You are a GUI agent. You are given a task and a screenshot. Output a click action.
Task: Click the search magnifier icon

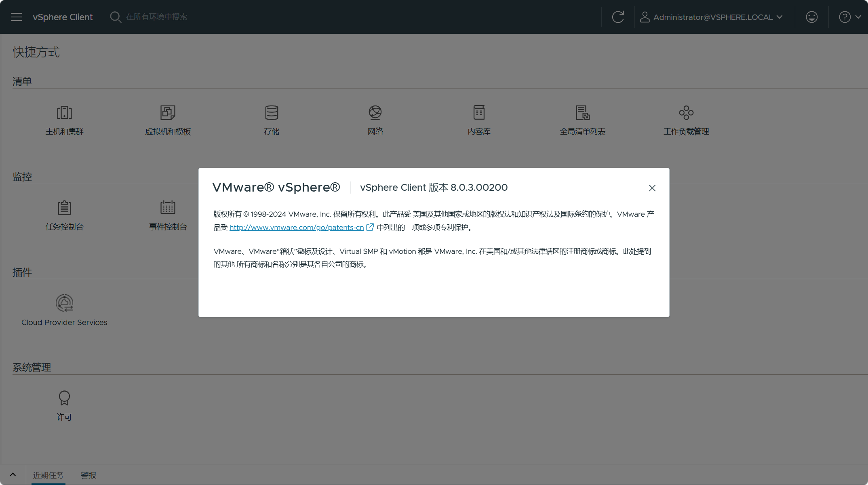point(116,17)
